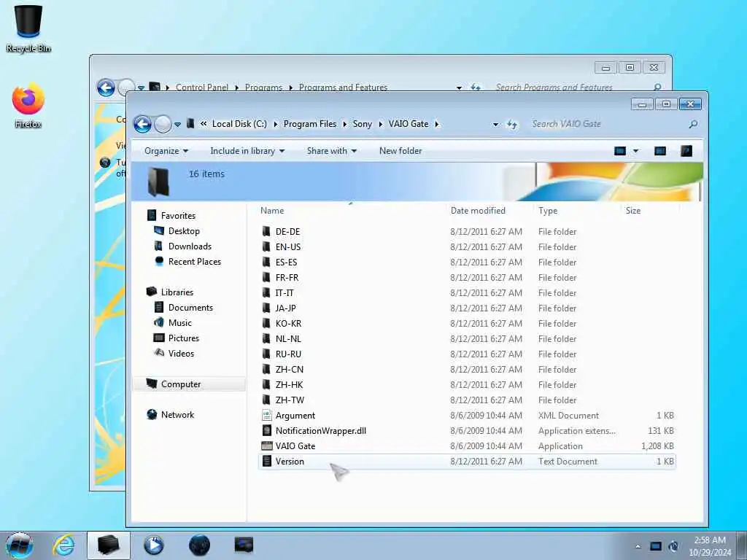Select the NL-NL folder
The image size is (747, 560).
288,338
